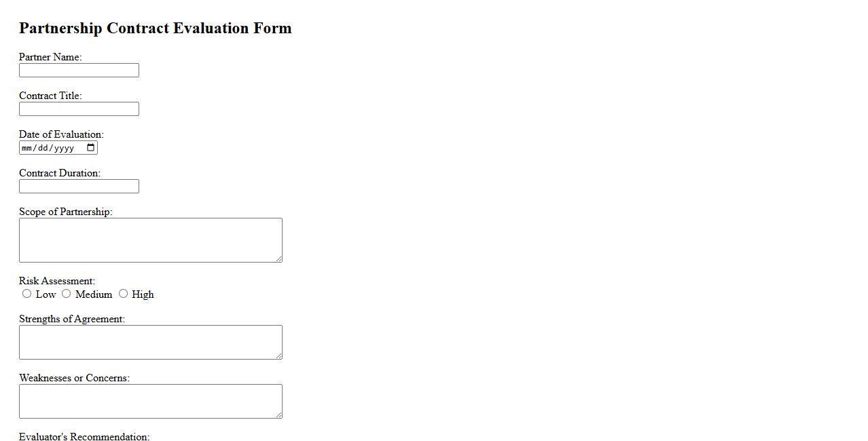The image size is (868, 441).
Task: Click the Strengths of Agreement textarea resize grip
Action: [278, 356]
